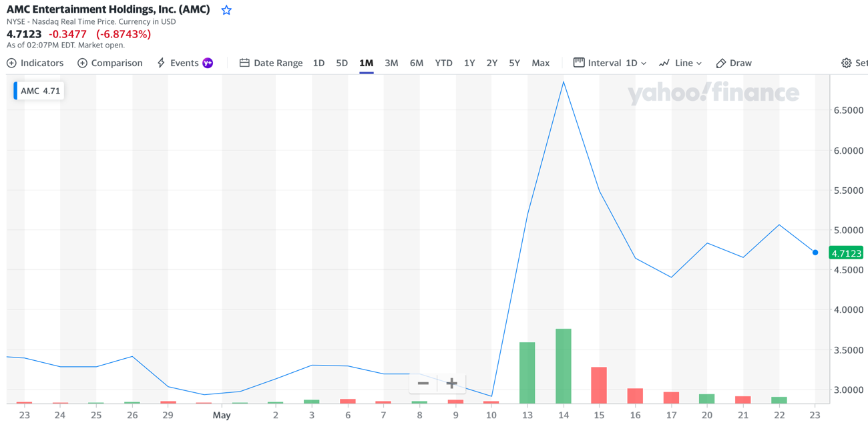Click the line-chart icon beside Line

pyautogui.click(x=664, y=63)
